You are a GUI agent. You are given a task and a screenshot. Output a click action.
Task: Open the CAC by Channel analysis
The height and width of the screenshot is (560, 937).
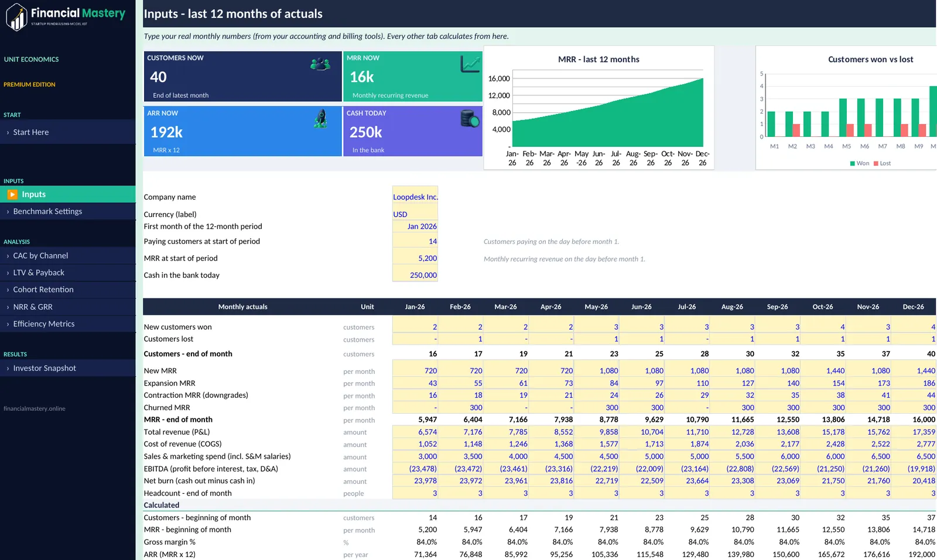pos(68,256)
